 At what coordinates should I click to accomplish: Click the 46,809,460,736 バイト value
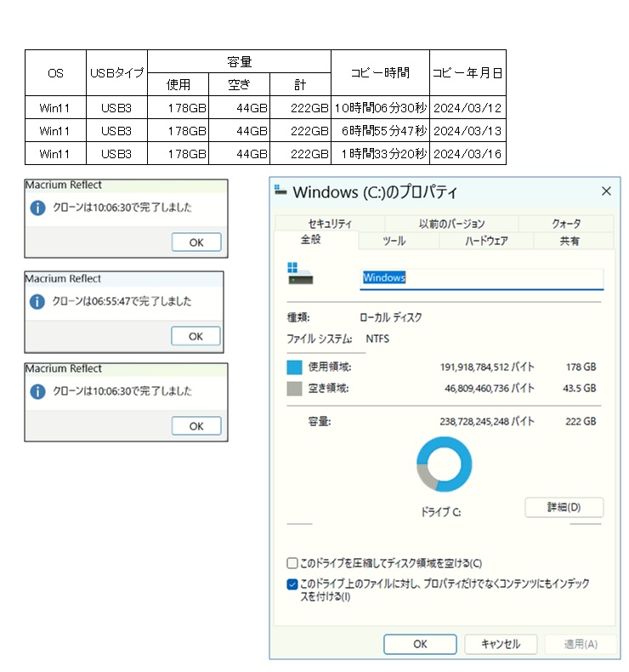pyautogui.click(x=490, y=388)
